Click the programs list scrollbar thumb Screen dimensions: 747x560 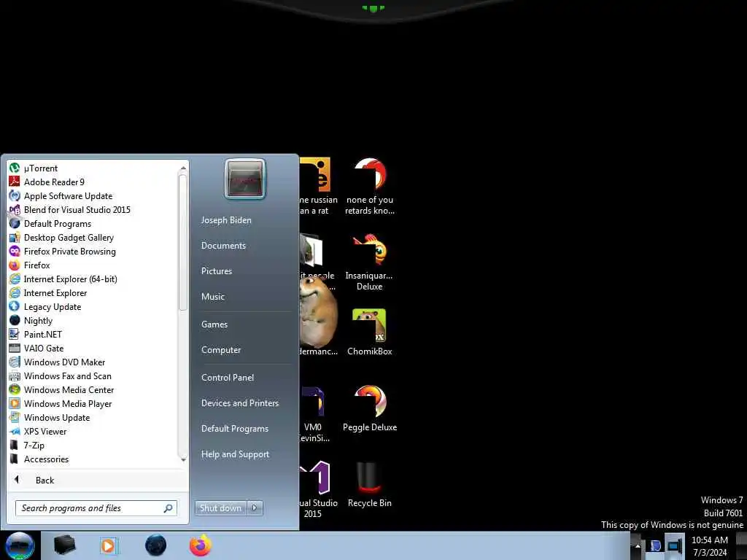point(182,243)
